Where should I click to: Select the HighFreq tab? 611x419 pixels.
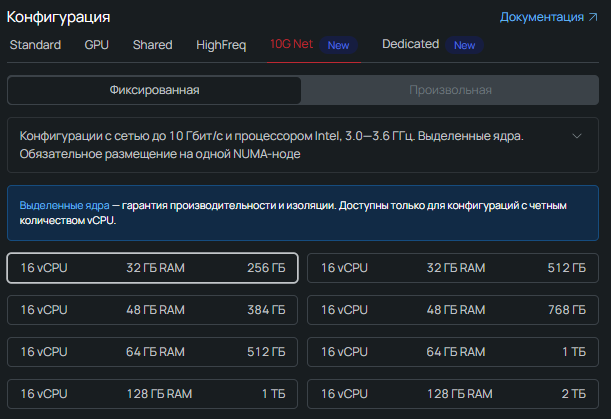pos(221,45)
